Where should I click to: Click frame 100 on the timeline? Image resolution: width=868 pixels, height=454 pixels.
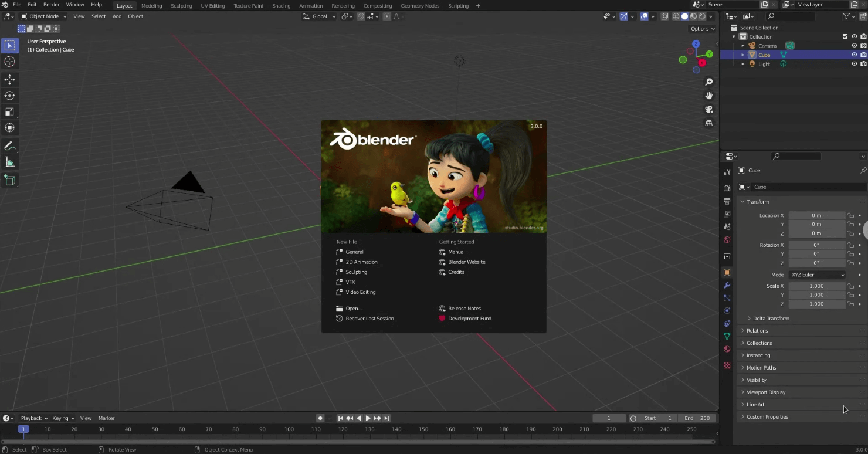289,429
